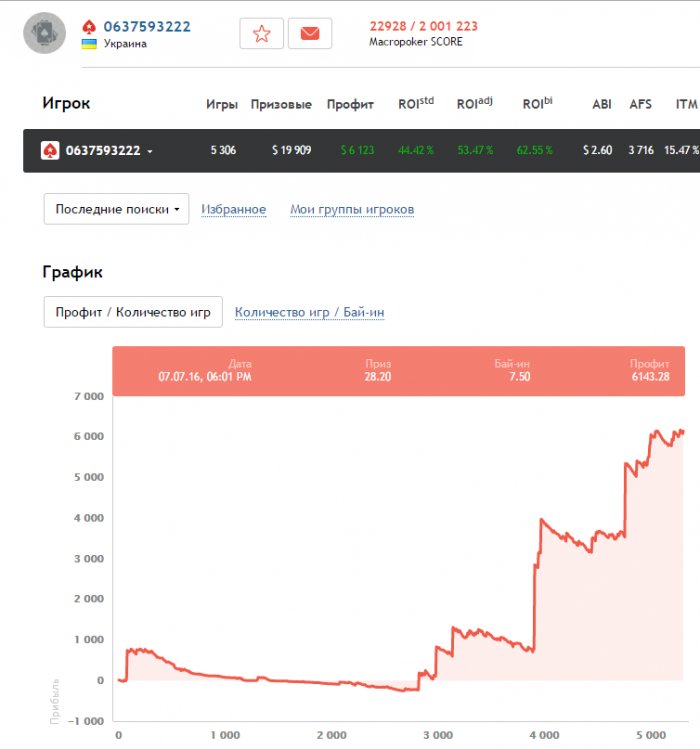Screen dimensions: 700x749
Task: Click the 4 000 x-axis label
Action: (x=544, y=735)
